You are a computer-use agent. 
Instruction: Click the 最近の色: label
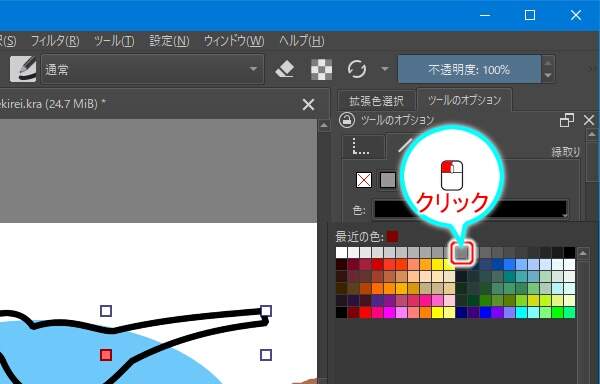pyautogui.click(x=359, y=237)
